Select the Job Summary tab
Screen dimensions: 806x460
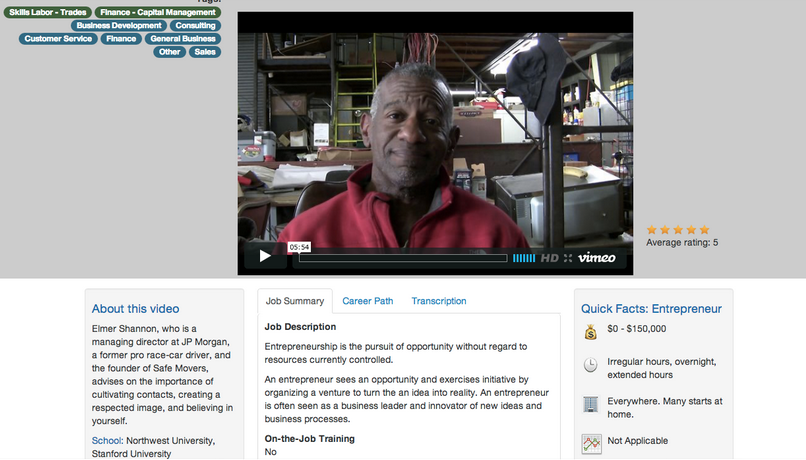pyautogui.click(x=294, y=301)
